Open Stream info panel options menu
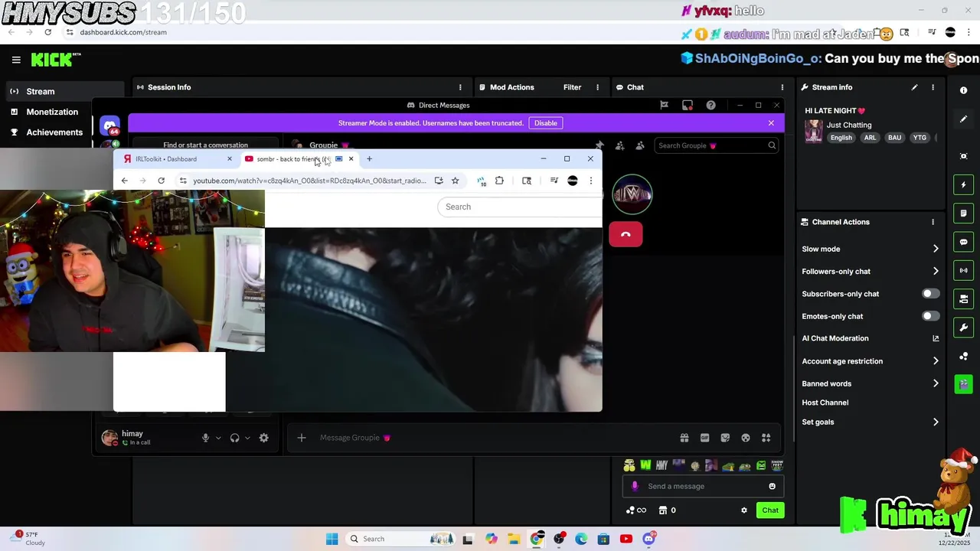The width and height of the screenshot is (980, 551). click(933, 87)
